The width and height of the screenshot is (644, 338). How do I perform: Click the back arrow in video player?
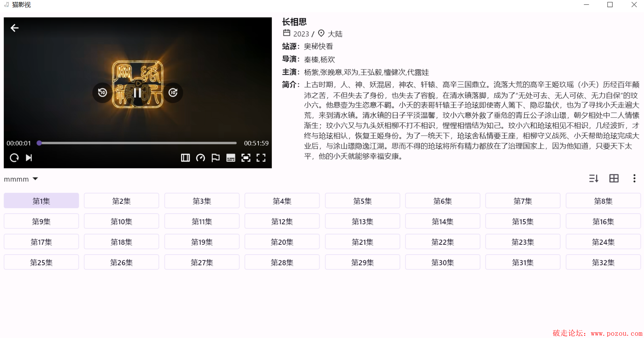coord(14,28)
